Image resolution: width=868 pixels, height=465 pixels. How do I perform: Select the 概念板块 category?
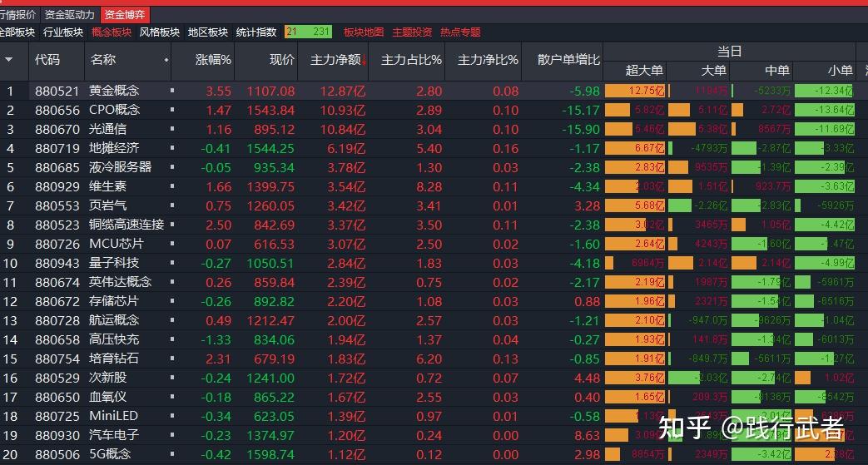pos(112,32)
